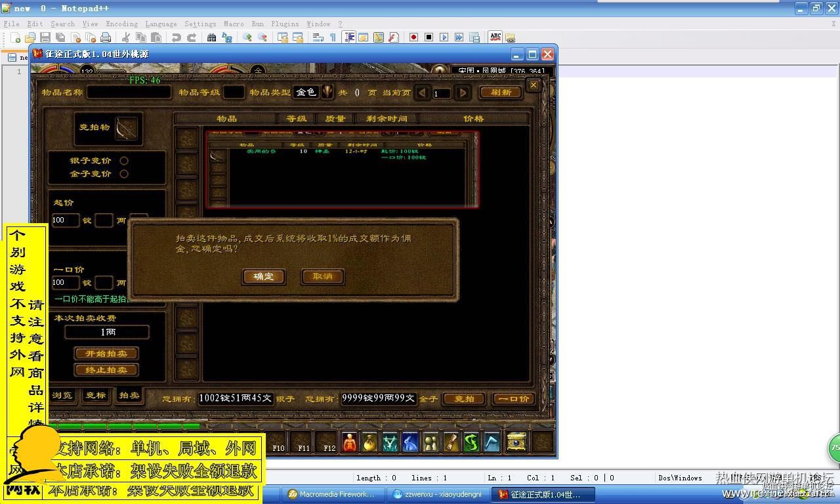Go to previous page with left arrow
The image size is (840, 504).
423,93
